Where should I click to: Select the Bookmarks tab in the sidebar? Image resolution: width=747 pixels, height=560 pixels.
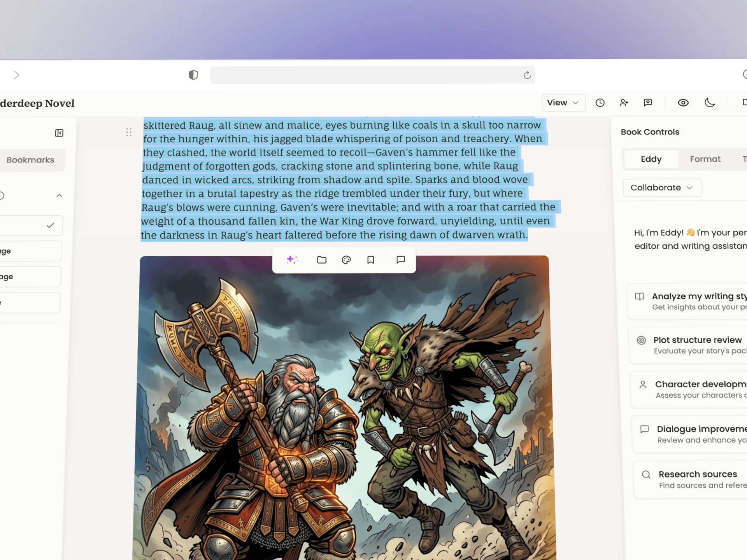[x=30, y=160]
